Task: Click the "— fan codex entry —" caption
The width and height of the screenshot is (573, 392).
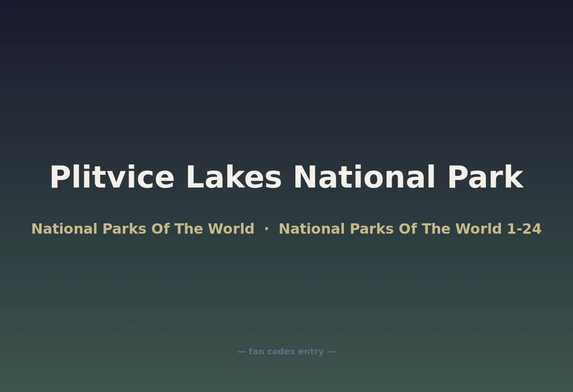Action: click(286, 351)
